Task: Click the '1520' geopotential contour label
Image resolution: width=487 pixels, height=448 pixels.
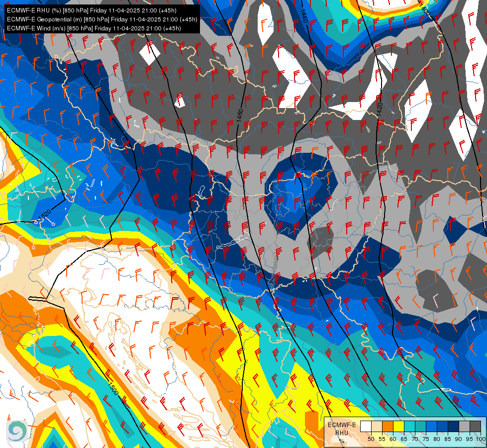Action: (44, 215)
